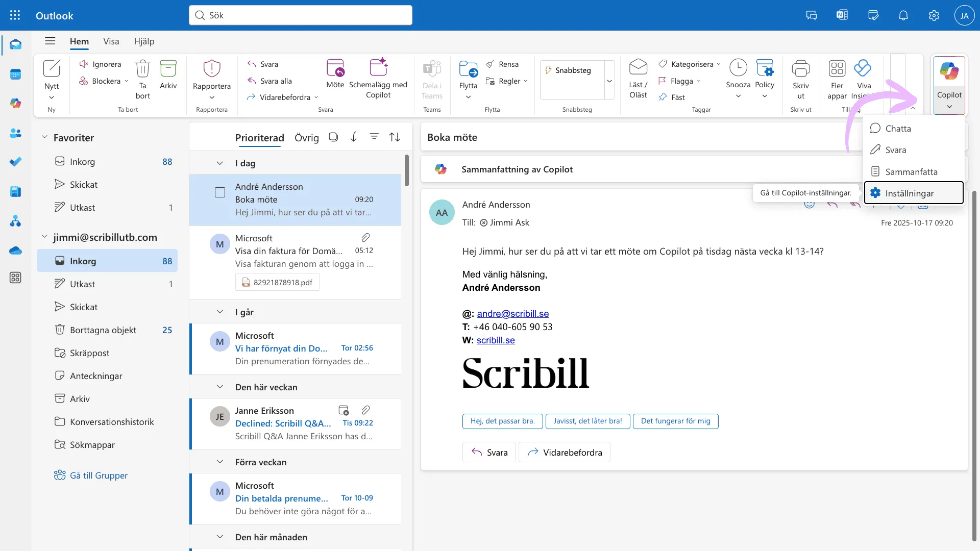This screenshot has width=980, height=551.
Task: Create a meeting with Möte
Action: pyautogui.click(x=335, y=74)
